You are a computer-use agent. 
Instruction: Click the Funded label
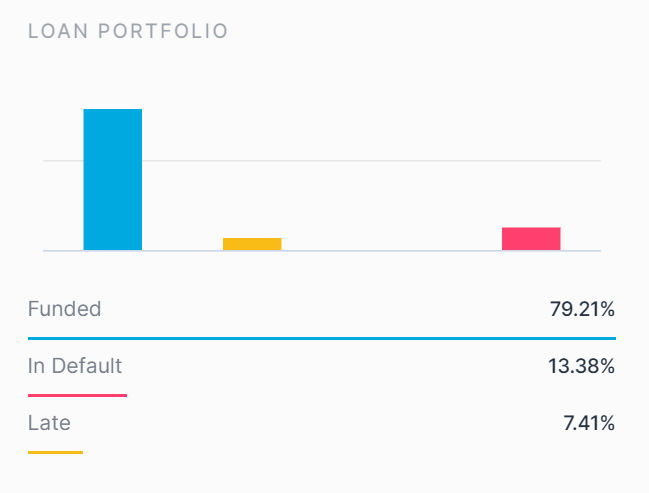[65, 309]
